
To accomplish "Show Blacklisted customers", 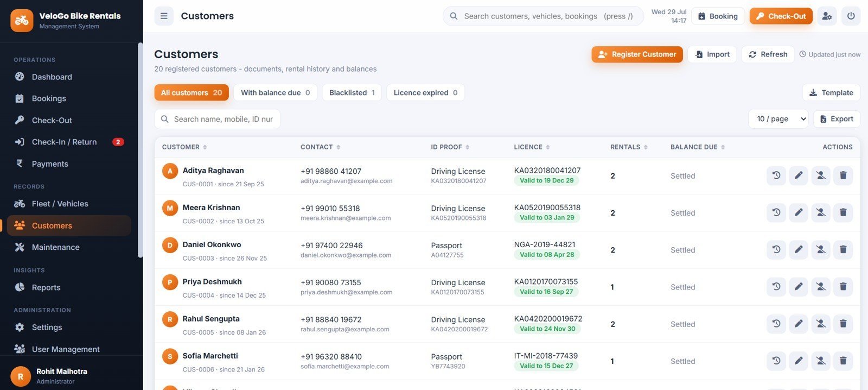I will [x=352, y=92].
